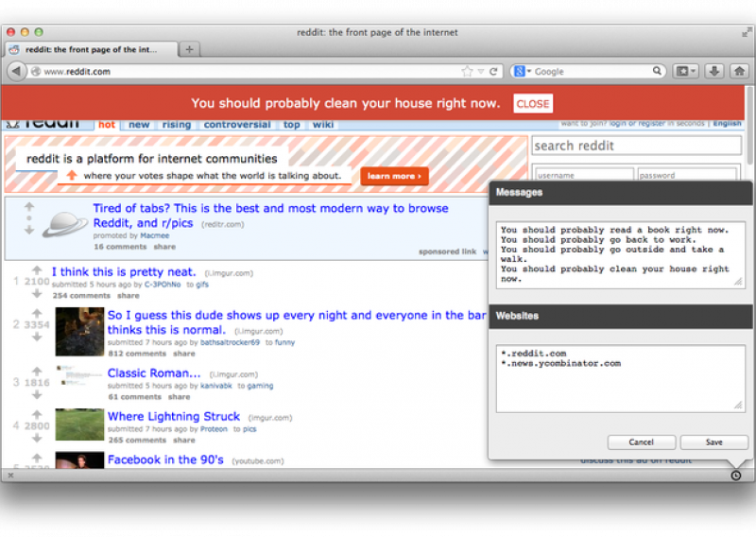Downvote the Classic Roman post
This screenshot has height=537, width=756.
(37, 394)
